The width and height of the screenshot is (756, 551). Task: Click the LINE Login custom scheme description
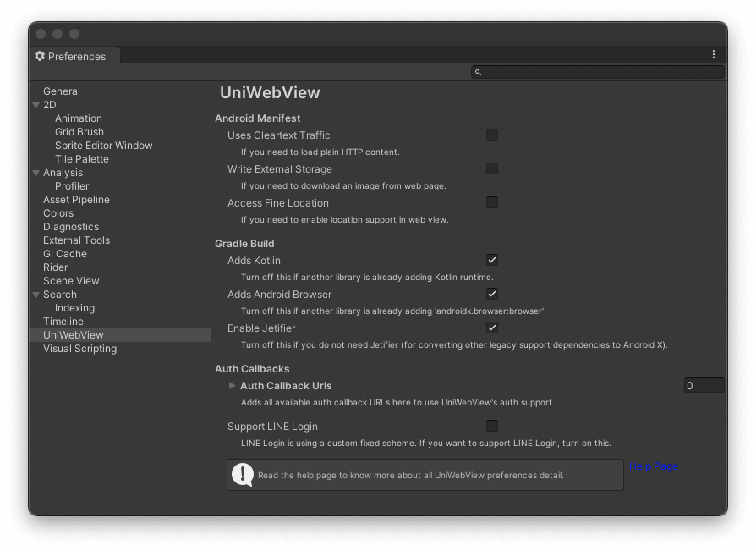tap(425, 443)
